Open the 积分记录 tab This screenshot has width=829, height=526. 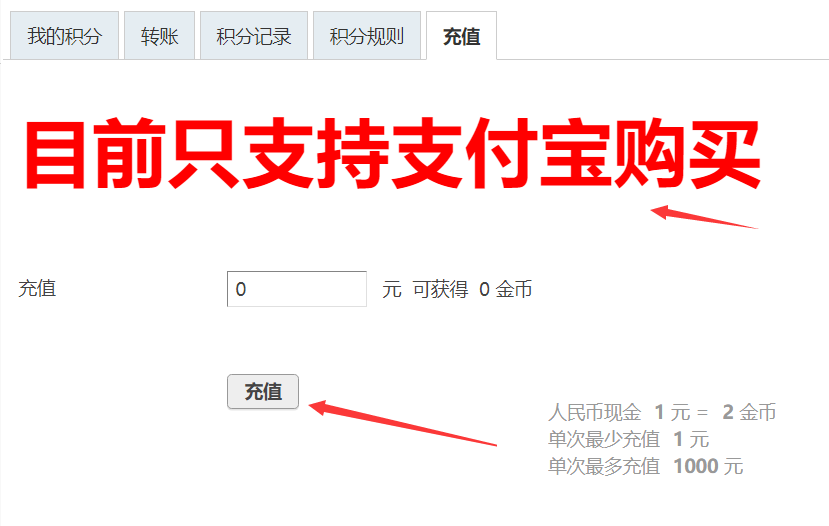click(254, 36)
